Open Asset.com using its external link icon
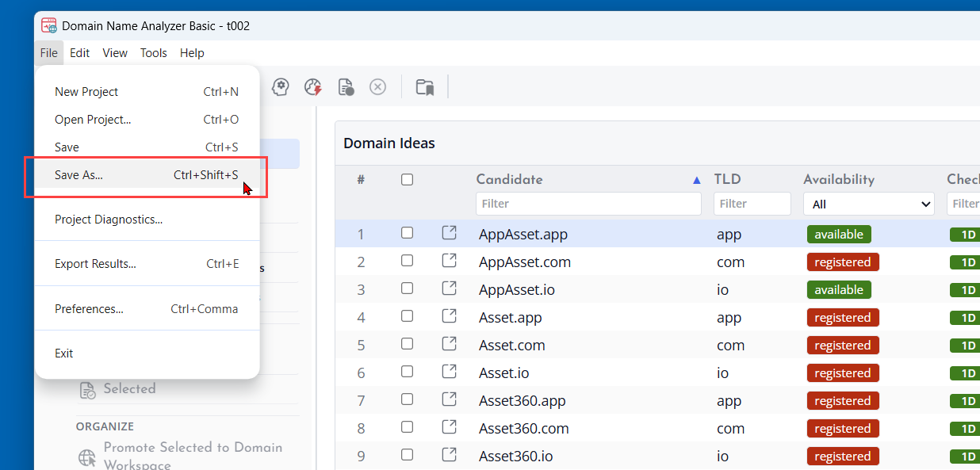This screenshot has height=470, width=980. point(449,344)
